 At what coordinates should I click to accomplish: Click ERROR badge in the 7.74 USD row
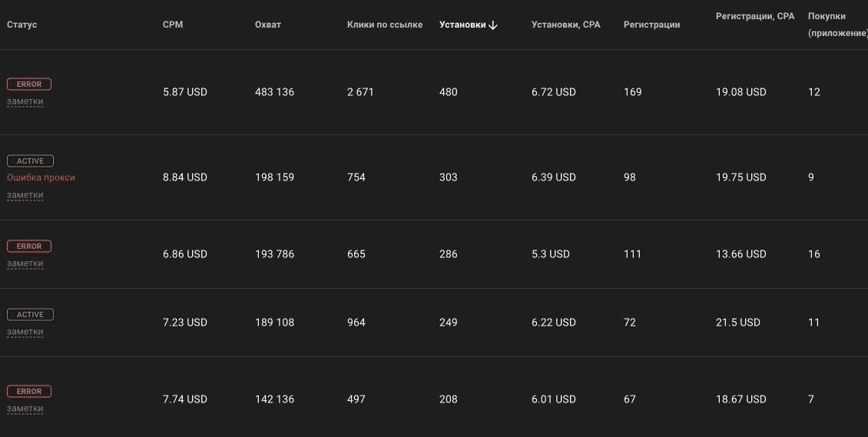[28, 391]
